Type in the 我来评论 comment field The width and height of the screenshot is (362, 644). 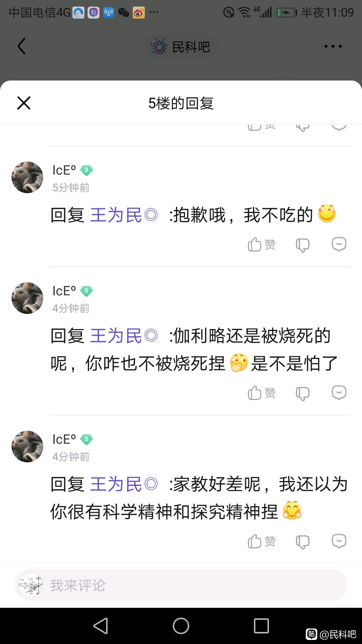[191, 585]
